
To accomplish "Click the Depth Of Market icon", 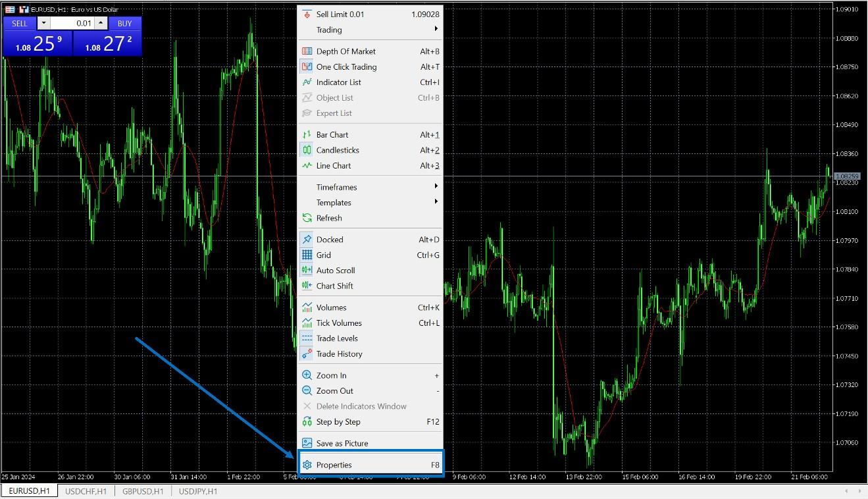I will [x=307, y=51].
